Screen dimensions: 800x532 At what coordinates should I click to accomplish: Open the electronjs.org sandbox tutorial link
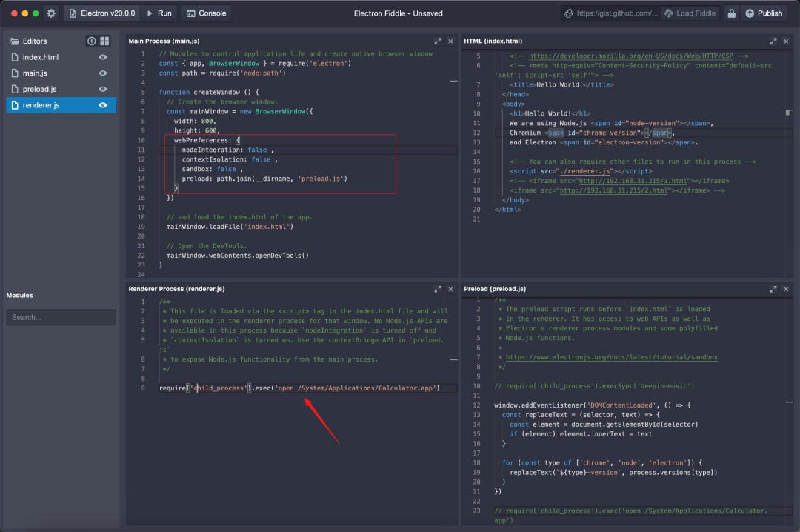tap(611, 357)
